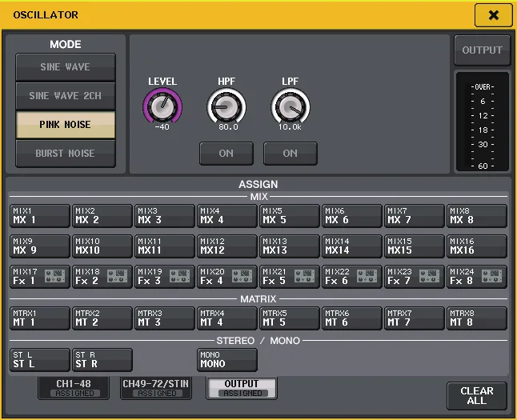Assign oscillator to MIX23 Fx 7
The height and width of the screenshot is (420, 517).
pyautogui.click(x=414, y=277)
